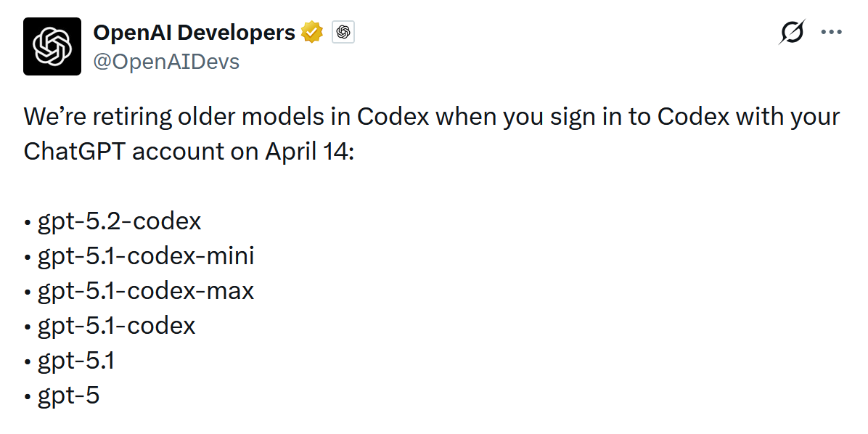Click the @OpenAIDevs handle
Viewport: 868px width, 434px height.
point(166,62)
